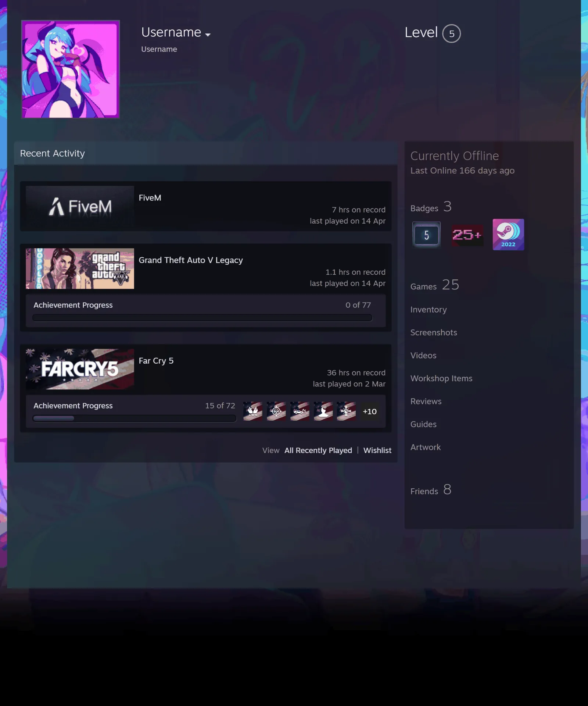Click GTA V achievement progress bar
Image resolution: width=588 pixels, height=706 pixels.
coord(202,318)
